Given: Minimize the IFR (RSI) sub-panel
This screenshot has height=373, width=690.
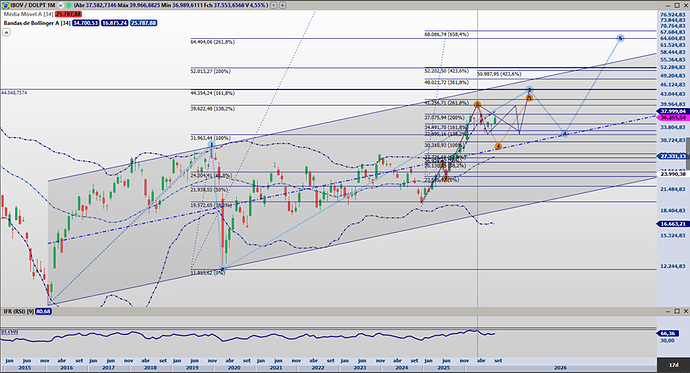Looking at the screenshot, I should click(x=668, y=311).
